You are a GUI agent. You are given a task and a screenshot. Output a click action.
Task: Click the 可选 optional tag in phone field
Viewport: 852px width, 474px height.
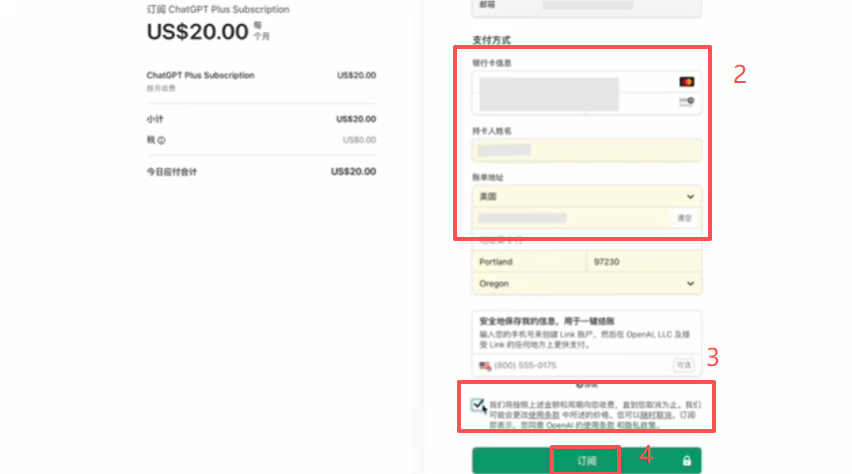tap(684, 365)
